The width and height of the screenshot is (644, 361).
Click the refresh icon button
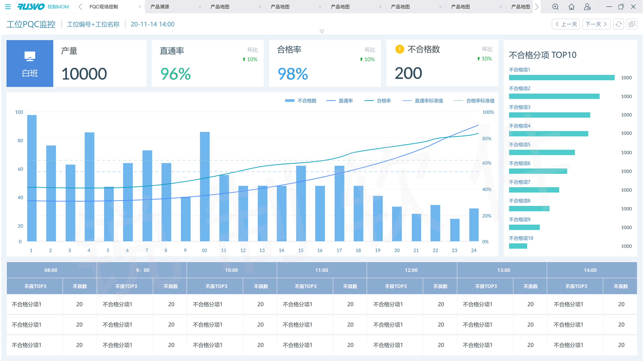pyautogui.click(x=618, y=24)
